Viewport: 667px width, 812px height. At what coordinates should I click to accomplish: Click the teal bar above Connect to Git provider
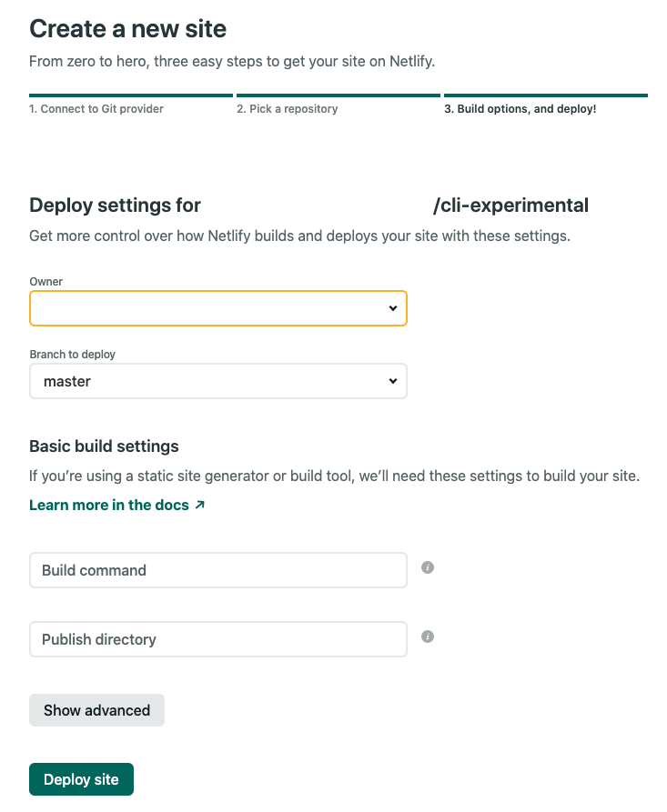click(130, 94)
